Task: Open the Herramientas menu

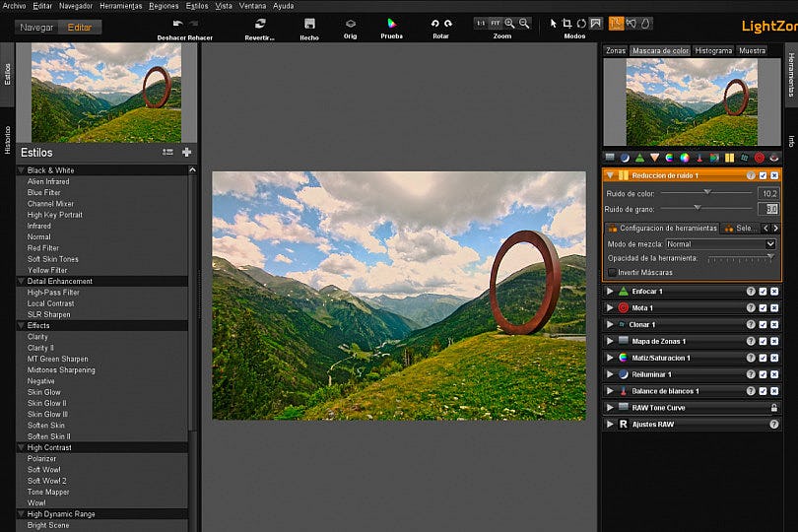Action: point(121,6)
